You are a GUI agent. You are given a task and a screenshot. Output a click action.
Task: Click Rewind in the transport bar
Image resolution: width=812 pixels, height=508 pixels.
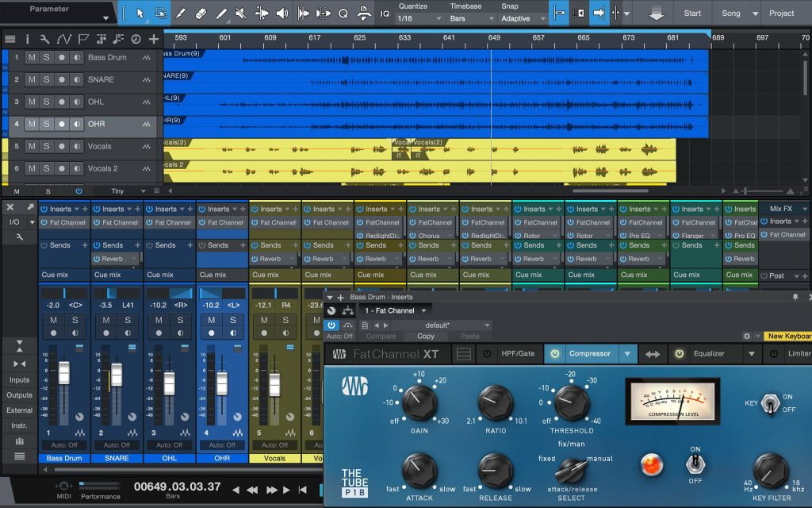tap(252, 490)
